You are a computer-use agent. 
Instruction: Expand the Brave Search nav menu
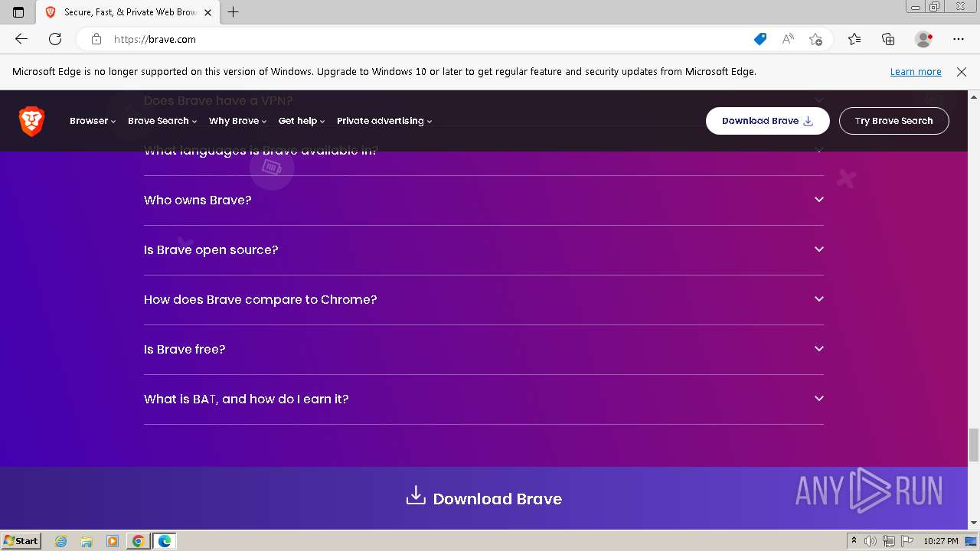162,121
